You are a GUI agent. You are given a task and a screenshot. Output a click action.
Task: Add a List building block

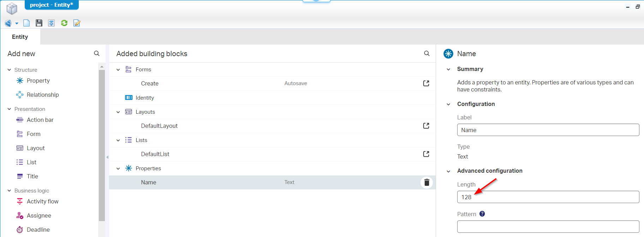click(31, 162)
